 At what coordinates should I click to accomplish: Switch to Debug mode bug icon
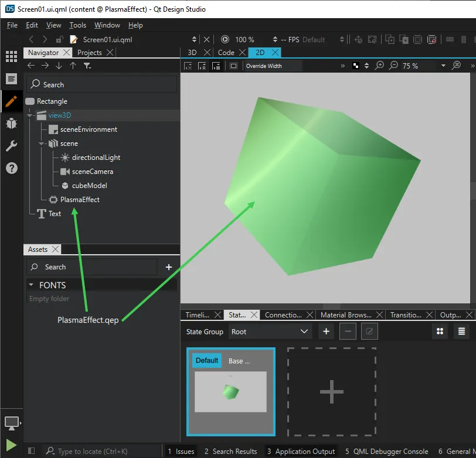[x=11, y=123]
